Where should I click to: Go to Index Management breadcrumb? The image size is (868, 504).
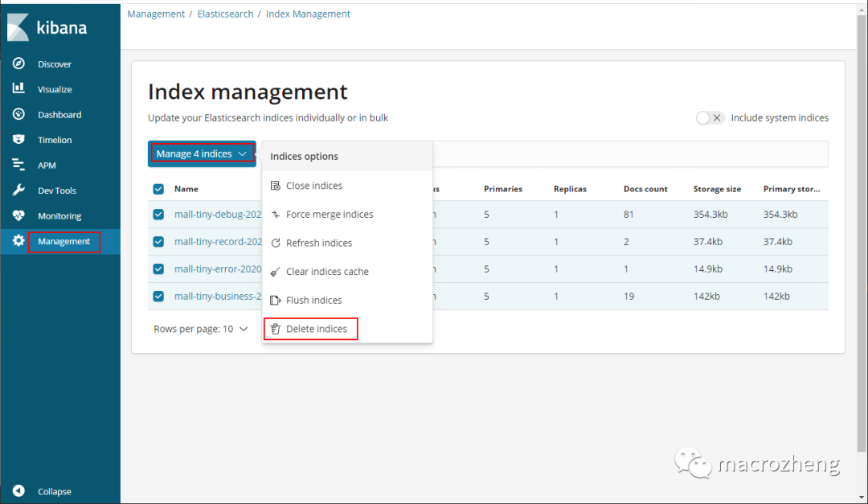coord(308,14)
